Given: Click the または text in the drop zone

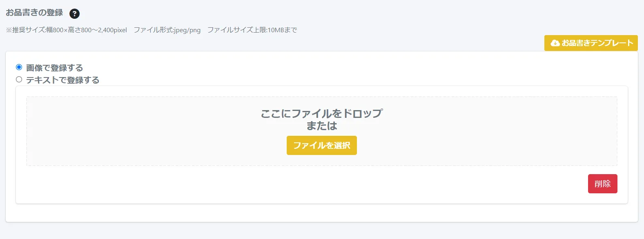Looking at the screenshot, I should tap(321, 126).
